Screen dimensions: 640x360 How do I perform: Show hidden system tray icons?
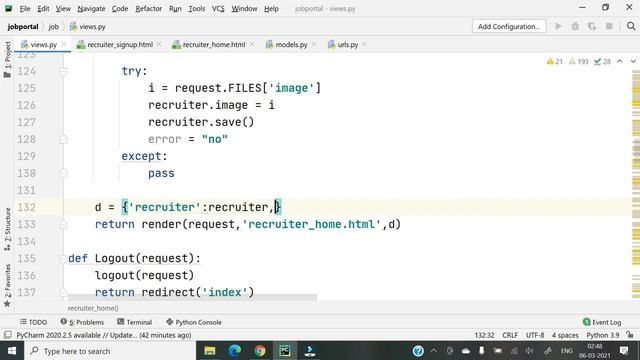coord(434,351)
